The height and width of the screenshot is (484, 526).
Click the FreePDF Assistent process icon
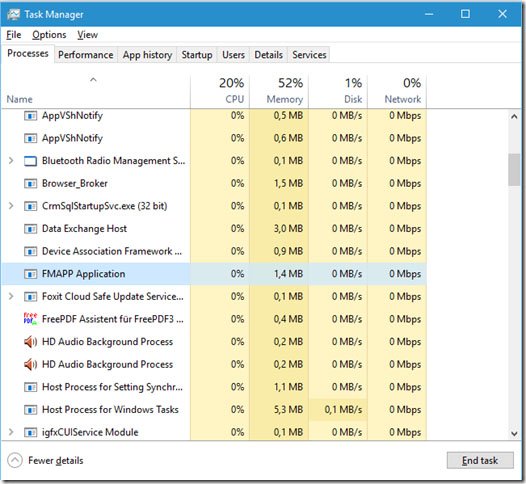coord(30,319)
